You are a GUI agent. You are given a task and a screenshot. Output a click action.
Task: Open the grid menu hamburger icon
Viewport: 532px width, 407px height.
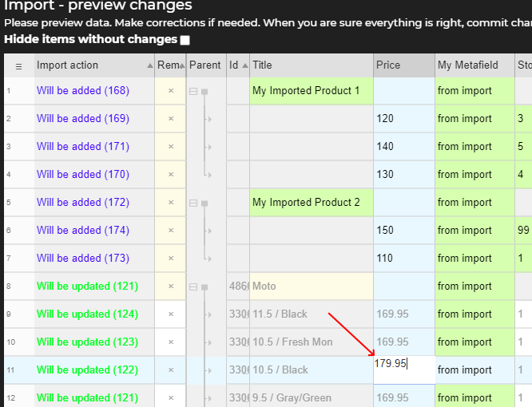(19, 66)
